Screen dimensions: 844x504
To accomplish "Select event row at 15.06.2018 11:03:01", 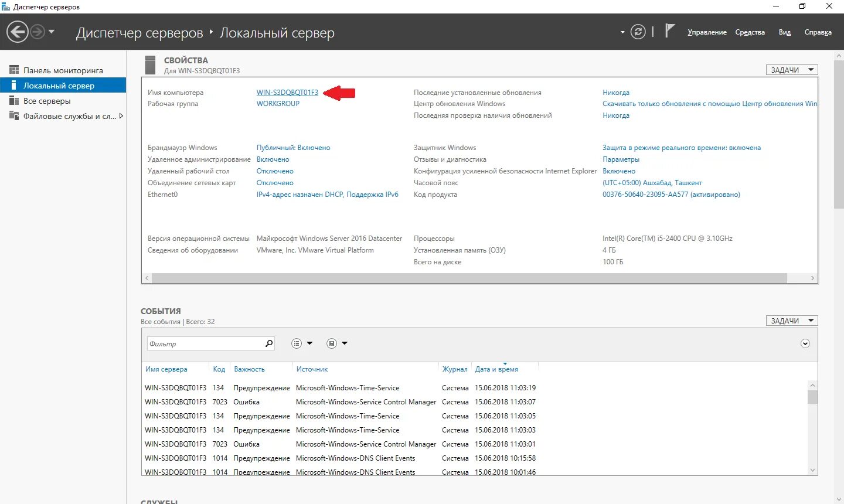I will (x=475, y=444).
